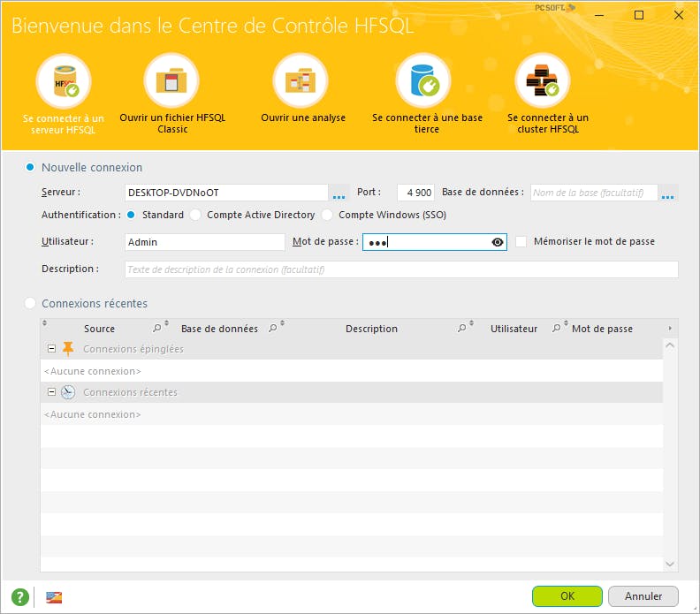Click the Annuler button
The width and height of the screenshot is (700, 614).
point(643,596)
